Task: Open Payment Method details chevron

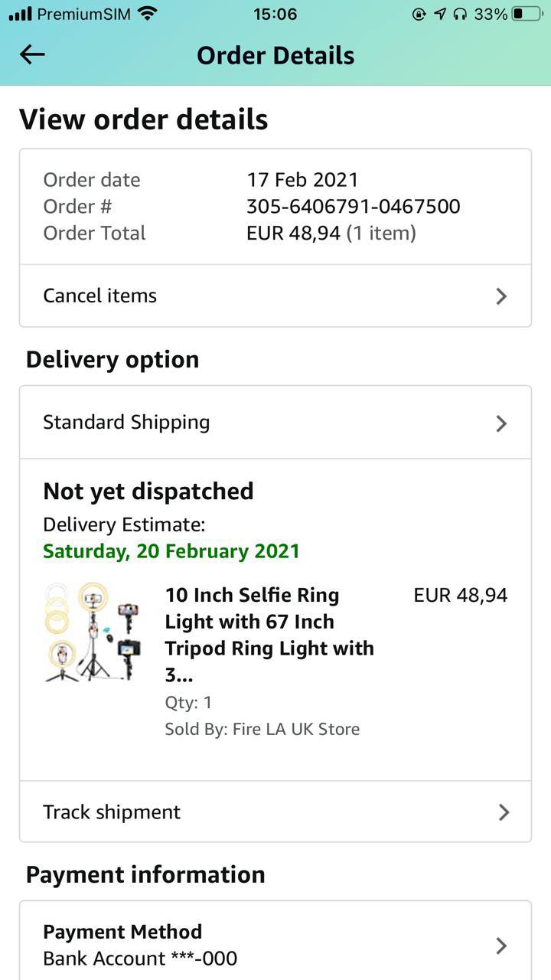Action: click(501, 946)
